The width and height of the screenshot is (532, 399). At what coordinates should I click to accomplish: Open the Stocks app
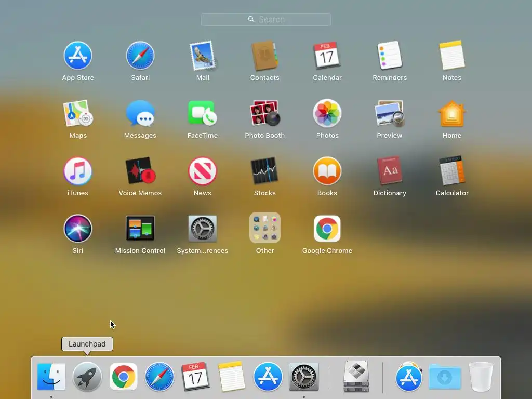pos(264,171)
